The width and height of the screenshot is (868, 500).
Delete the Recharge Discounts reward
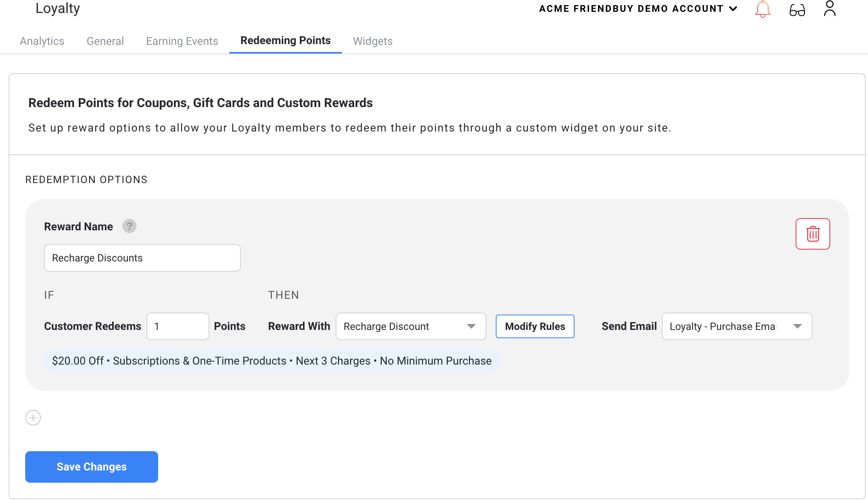coord(813,234)
